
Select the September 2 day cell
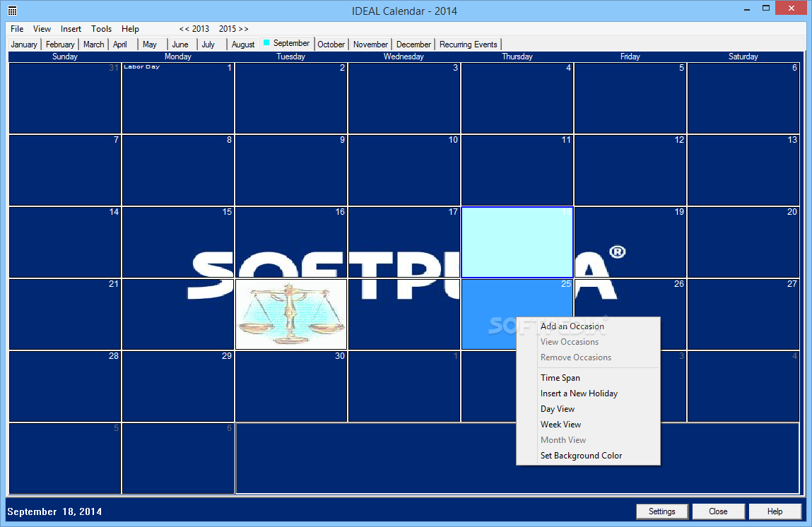pyautogui.click(x=291, y=98)
